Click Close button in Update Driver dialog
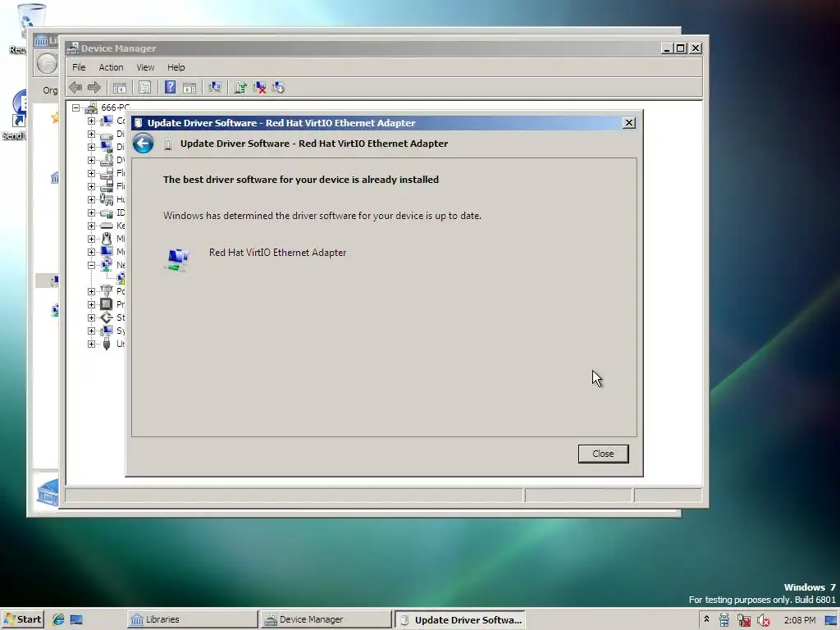840x630 pixels. click(x=603, y=454)
